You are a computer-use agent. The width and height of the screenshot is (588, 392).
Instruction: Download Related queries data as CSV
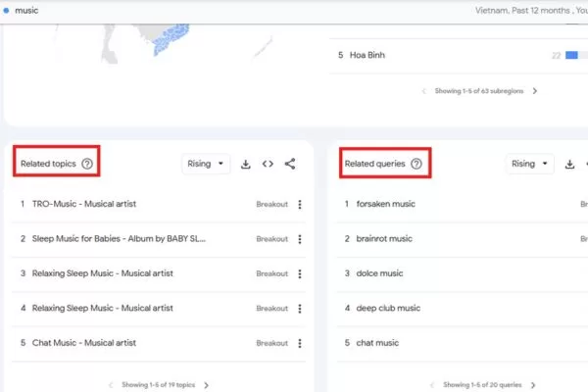pyautogui.click(x=569, y=164)
